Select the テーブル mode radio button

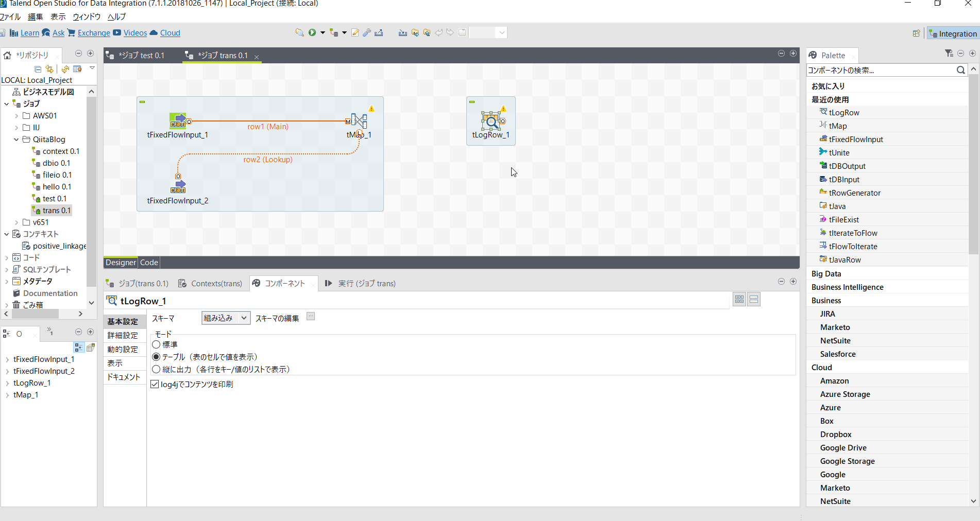click(156, 357)
